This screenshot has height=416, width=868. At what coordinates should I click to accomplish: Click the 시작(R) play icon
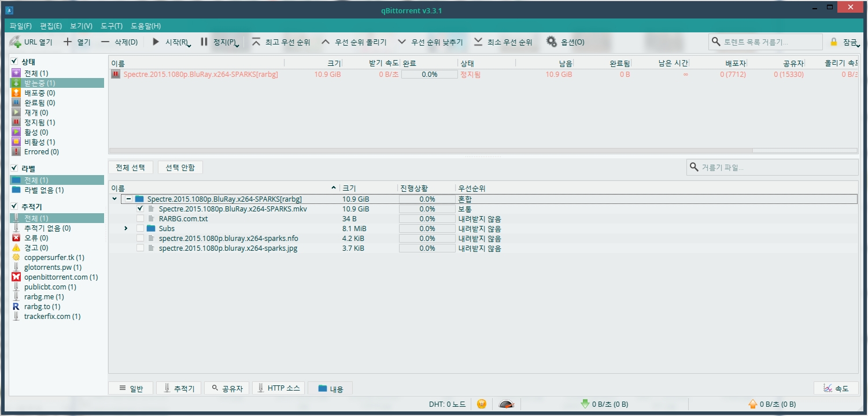click(156, 42)
